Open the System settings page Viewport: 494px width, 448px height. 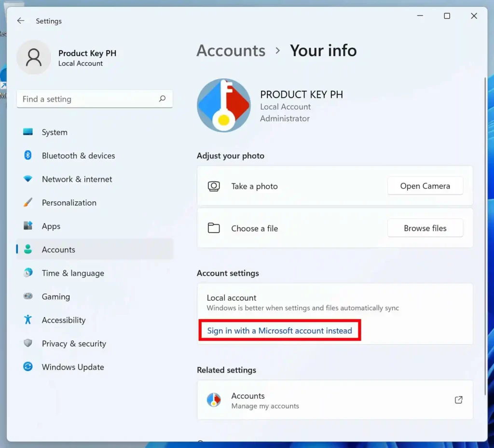click(x=95, y=132)
